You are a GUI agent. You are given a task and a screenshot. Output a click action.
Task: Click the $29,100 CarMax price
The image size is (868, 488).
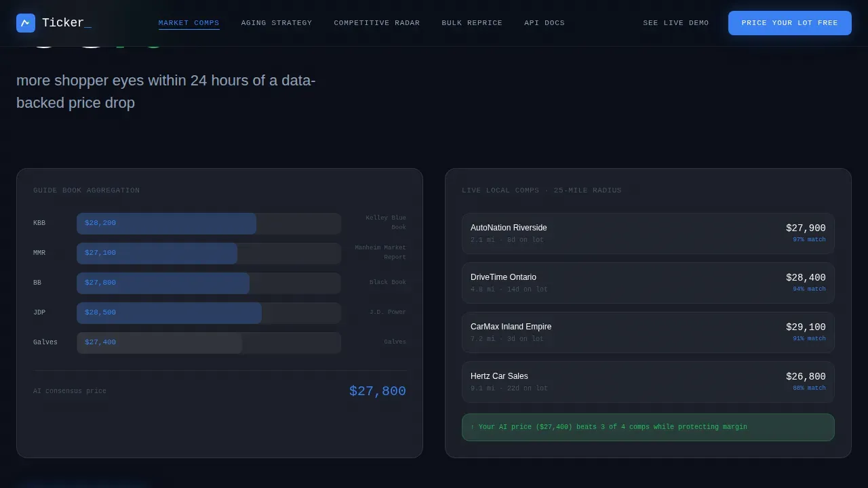pos(806,327)
